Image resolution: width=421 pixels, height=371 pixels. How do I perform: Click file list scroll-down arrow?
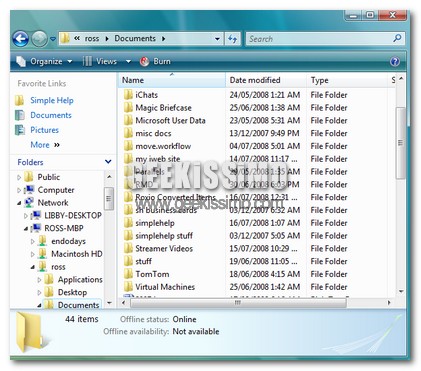click(401, 291)
